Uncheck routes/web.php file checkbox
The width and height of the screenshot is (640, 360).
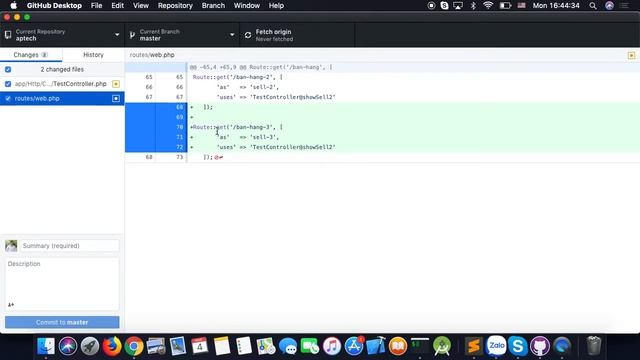[x=8, y=98]
